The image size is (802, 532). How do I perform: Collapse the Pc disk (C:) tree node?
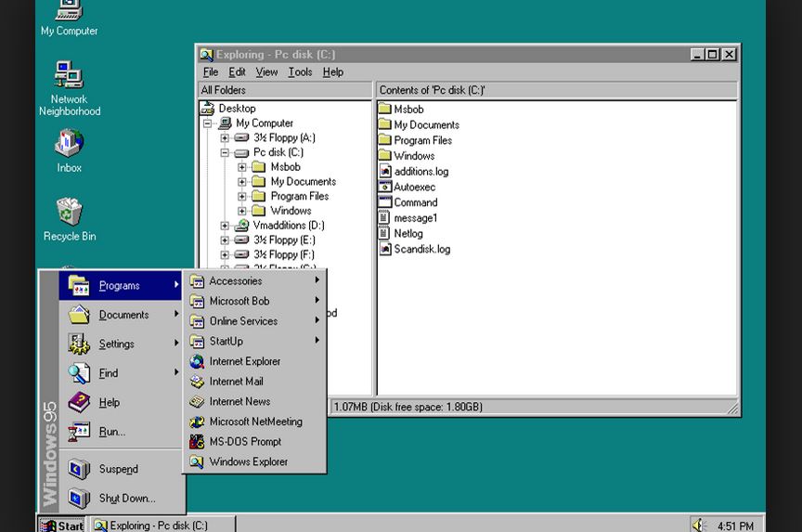[225, 152]
